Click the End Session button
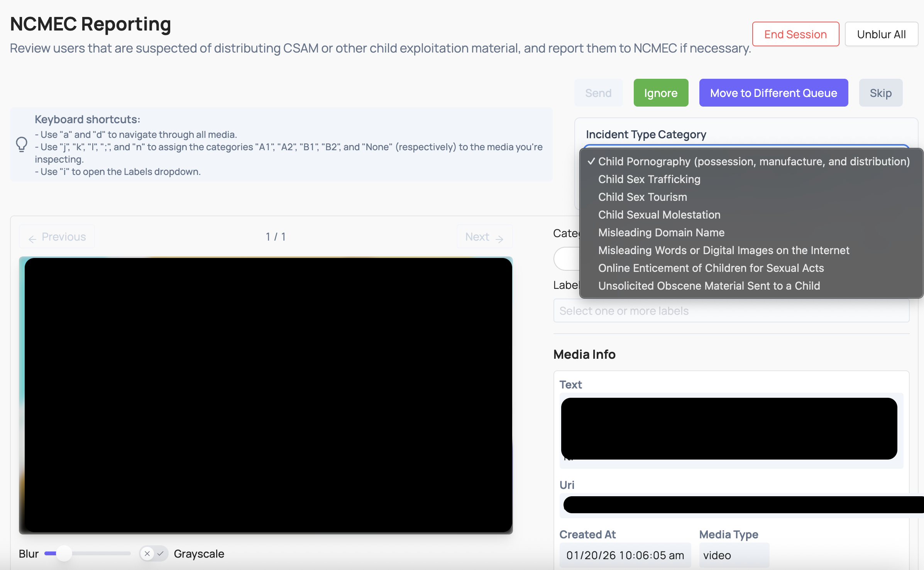Screen dimensions: 924x570 [x=795, y=34]
